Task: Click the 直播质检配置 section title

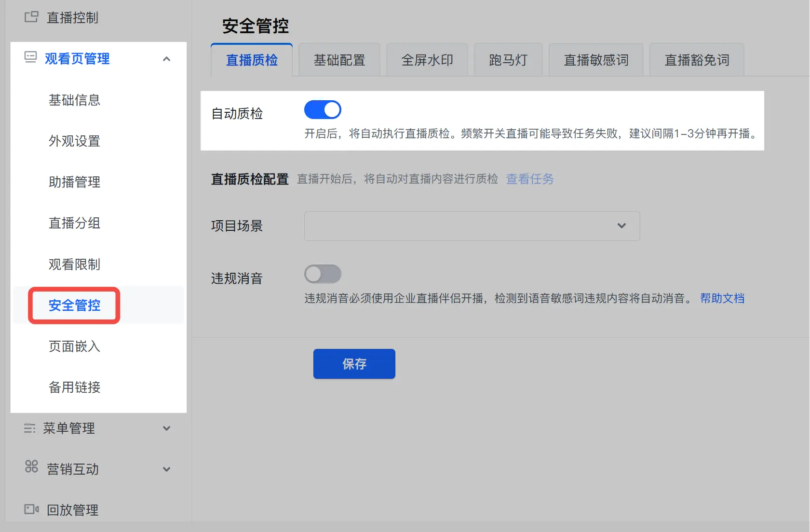Action: point(250,179)
